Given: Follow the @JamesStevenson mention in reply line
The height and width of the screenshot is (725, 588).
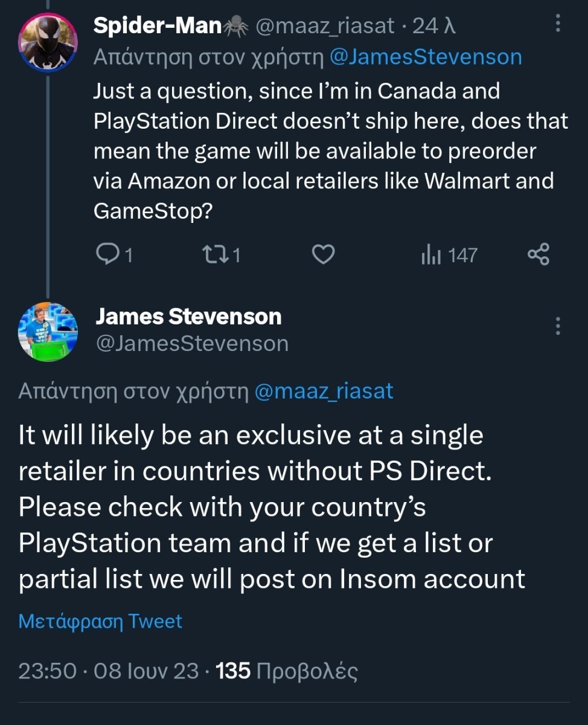Looking at the screenshot, I should pos(426,57).
